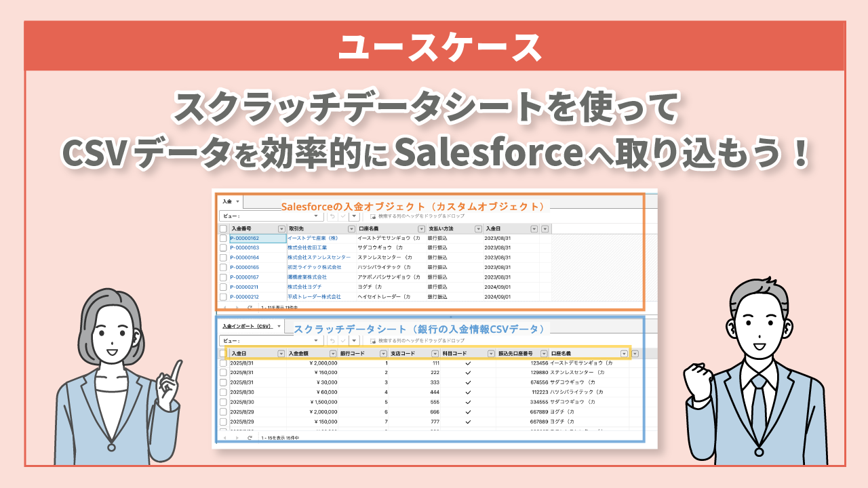The image size is (868, 488).
Task: Click the save checkmark icon in the 入金 sheet toolbar
Action: (344, 216)
